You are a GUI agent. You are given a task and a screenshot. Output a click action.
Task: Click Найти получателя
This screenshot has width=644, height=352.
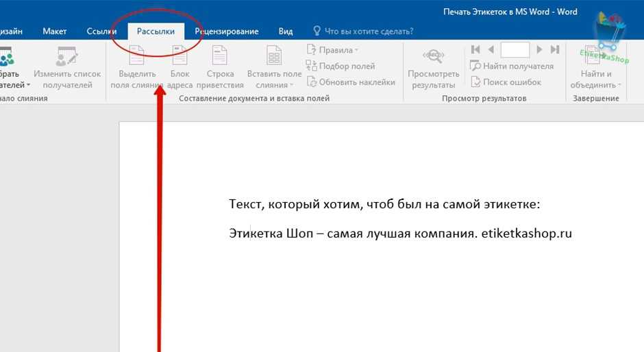click(x=512, y=66)
